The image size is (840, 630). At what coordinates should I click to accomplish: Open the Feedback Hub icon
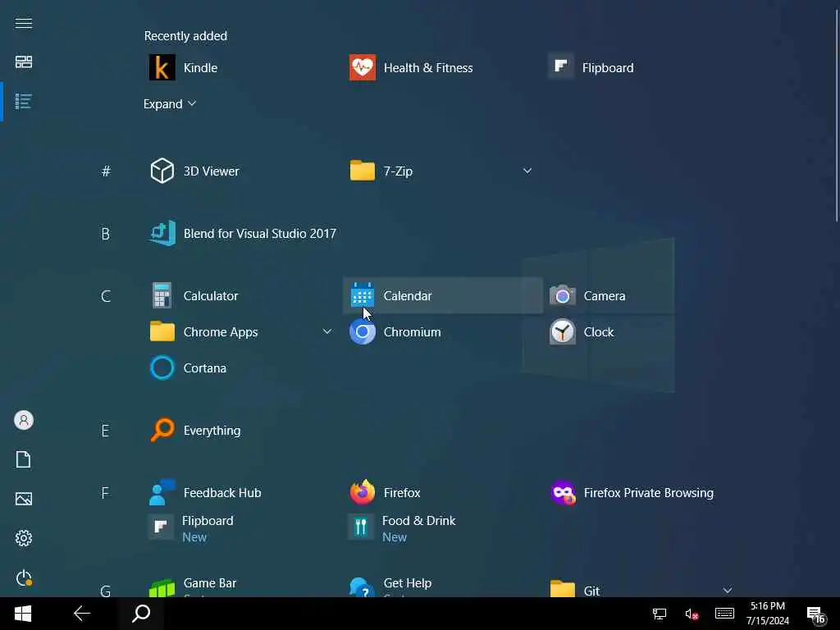point(162,492)
